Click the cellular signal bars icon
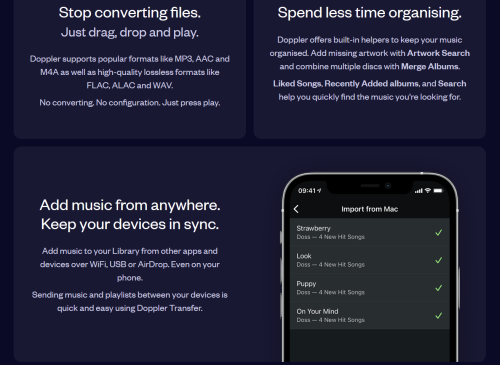Image resolution: width=500 pixels, height=365 pixels. point(419,191)
